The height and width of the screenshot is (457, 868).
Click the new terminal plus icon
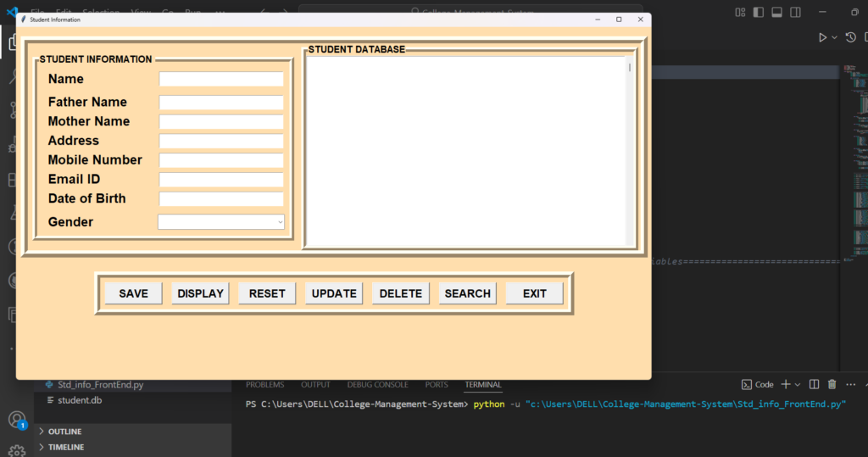pyautogui.click(x=786, y=384)
